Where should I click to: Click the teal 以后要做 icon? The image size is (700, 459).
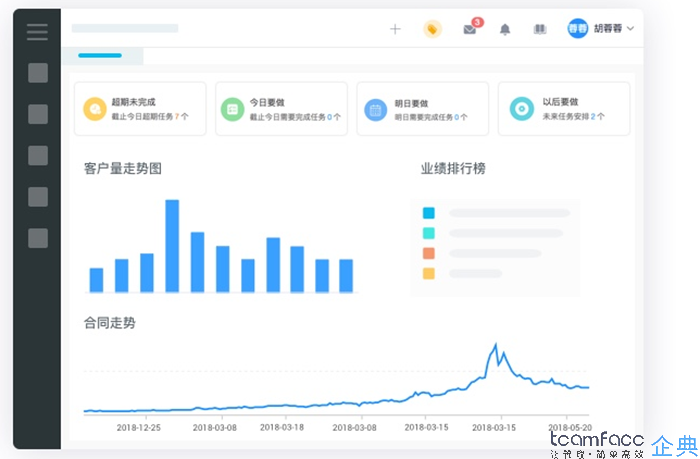coord(521,108)
